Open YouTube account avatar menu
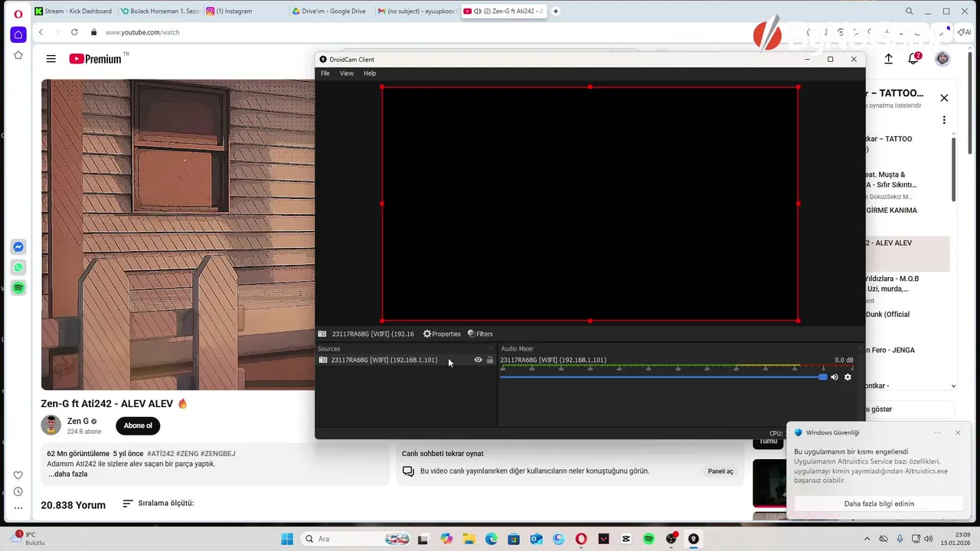Screen dimensions: 980x551 click(942, 59)
